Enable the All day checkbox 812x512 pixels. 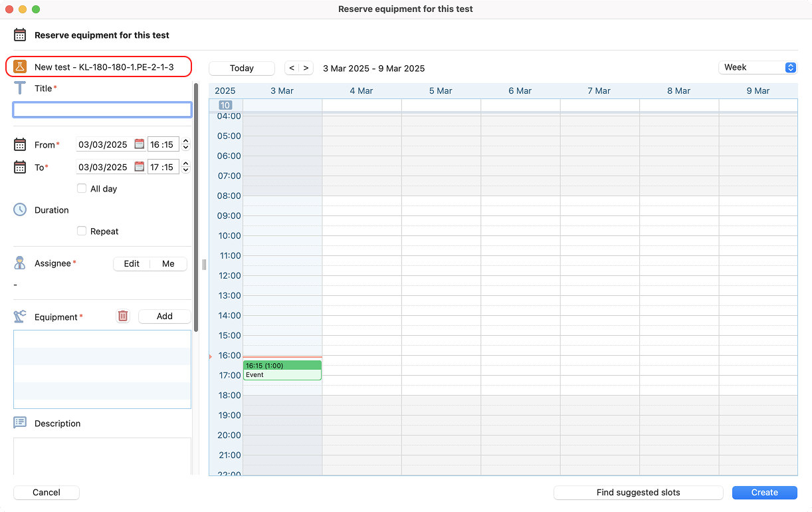tap(82, 188)
